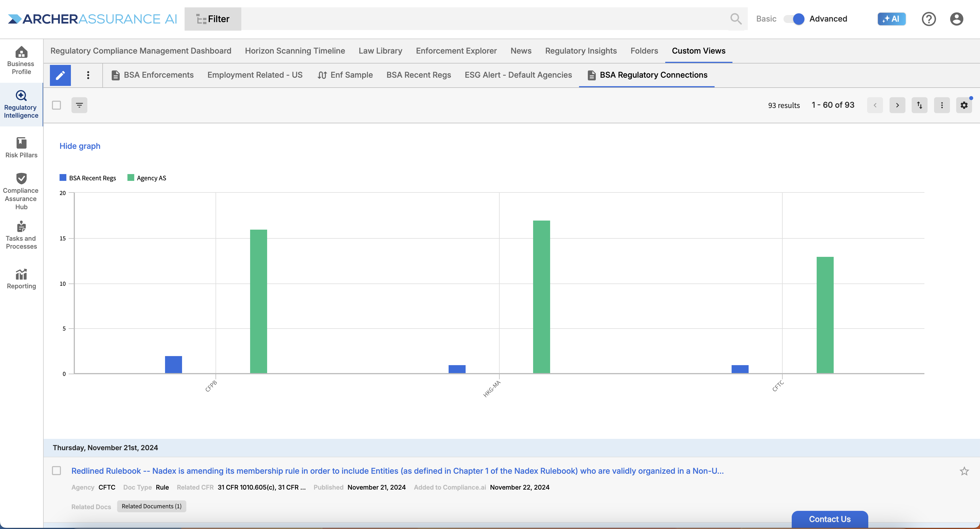Click the '93 results' count text

[x=784, y=105]
